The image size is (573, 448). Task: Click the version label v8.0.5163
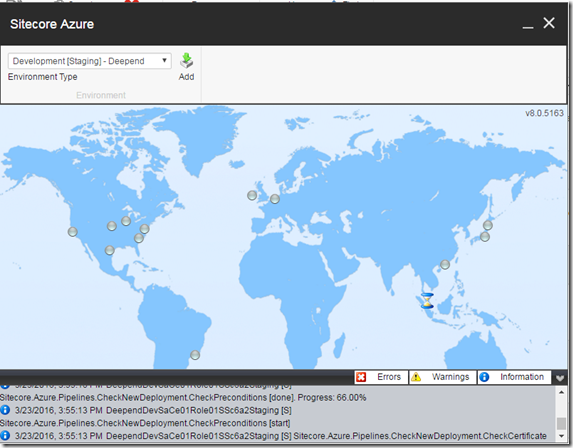[544, 113]
